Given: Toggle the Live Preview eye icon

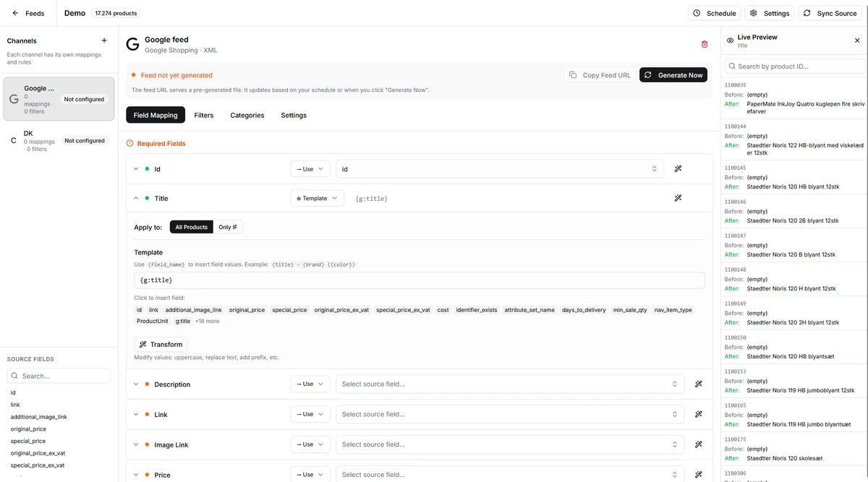Looking at the screenshot, I should [x=730, y=41].
